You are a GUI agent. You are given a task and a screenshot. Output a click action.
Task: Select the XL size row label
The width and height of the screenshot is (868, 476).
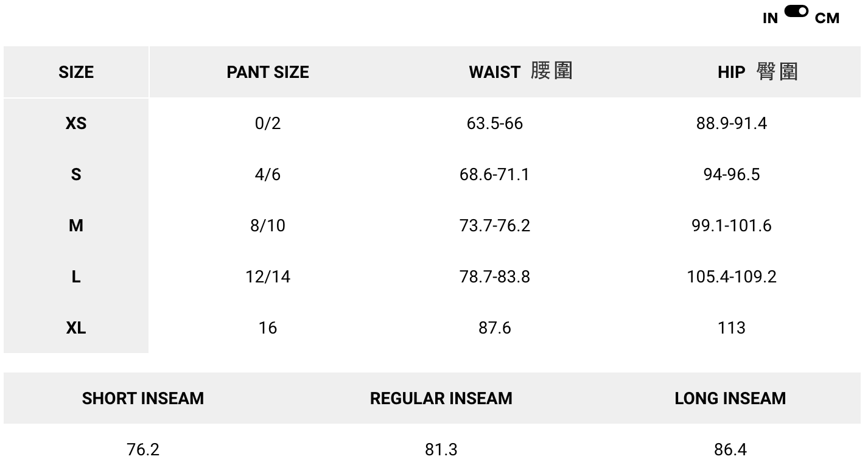pyautogui.click(x=76, y=328)
